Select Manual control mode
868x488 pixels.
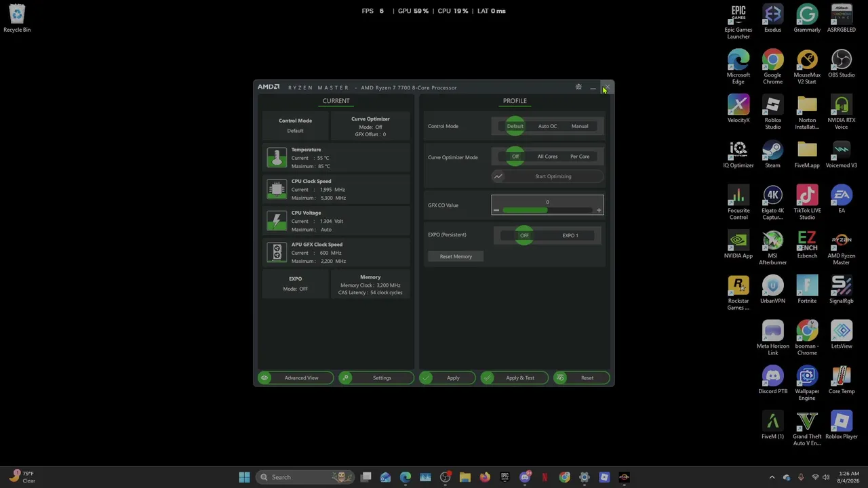coord(580,126)
